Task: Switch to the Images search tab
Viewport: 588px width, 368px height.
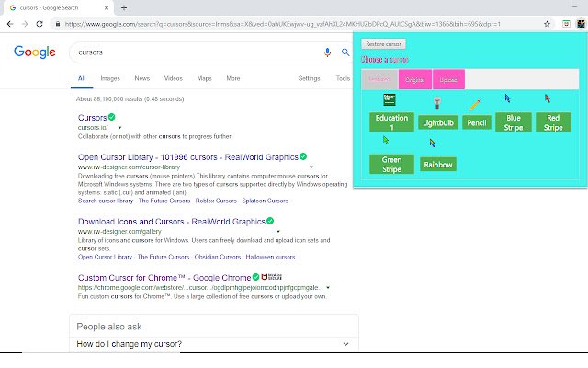Action: (x=110, y=78)
